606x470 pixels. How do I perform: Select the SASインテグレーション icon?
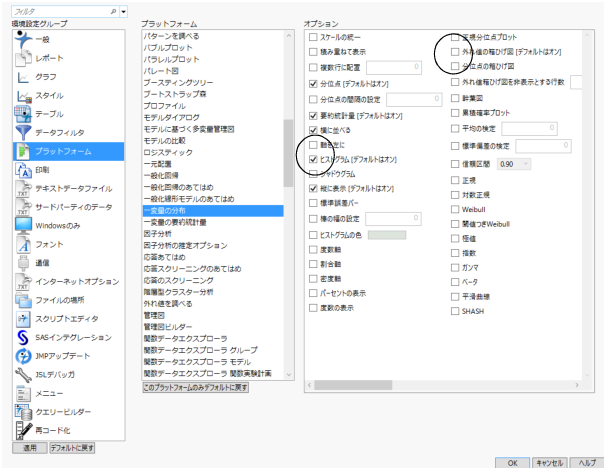[x=24, y=337]
